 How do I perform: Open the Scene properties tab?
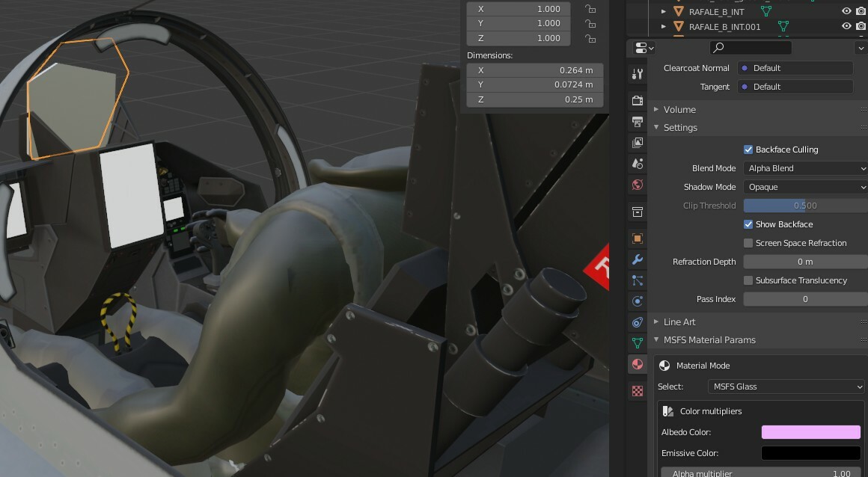[x=638, y=164]
